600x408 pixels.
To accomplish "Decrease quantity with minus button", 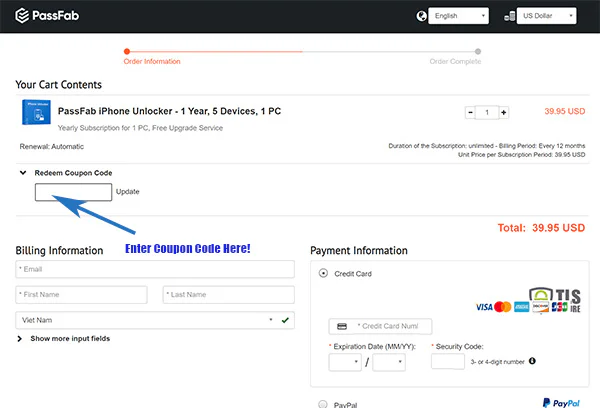I will tap(470, 113).
